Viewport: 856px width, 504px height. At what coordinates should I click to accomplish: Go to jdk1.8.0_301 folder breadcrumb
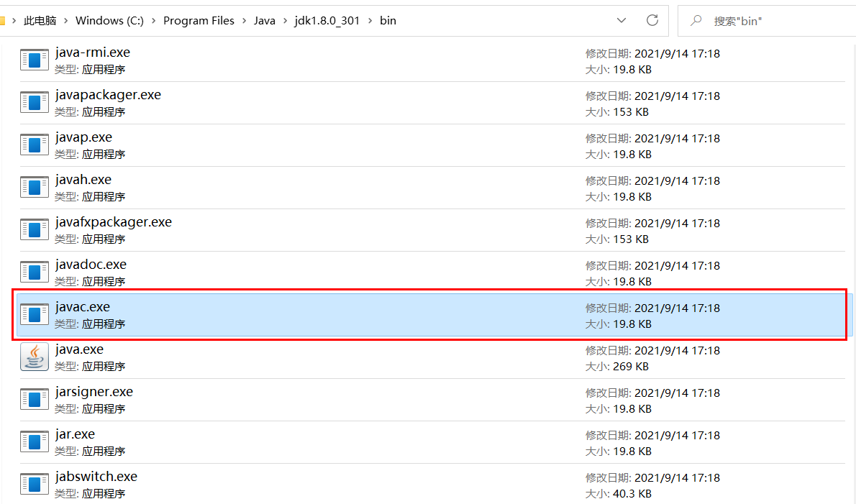pos(327,21)
